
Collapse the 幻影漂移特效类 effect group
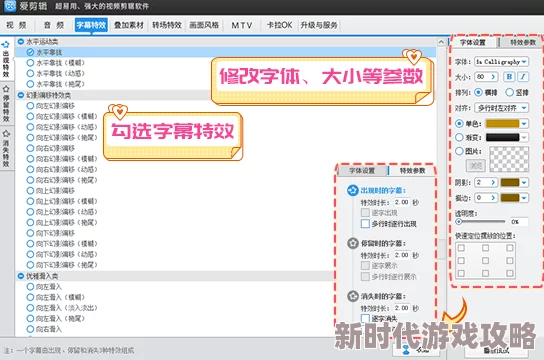[21, 95]
